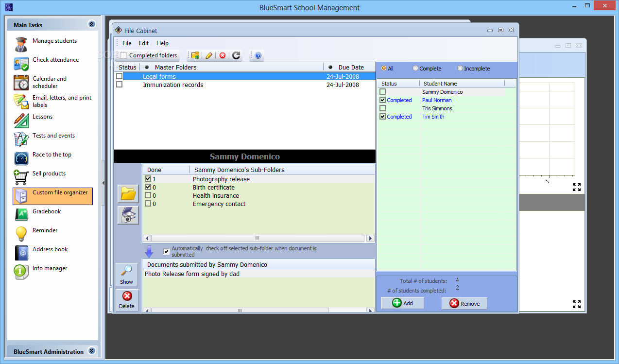Open the Info manager icon
This screenshot has width=619, height=364.
(21, 272)
